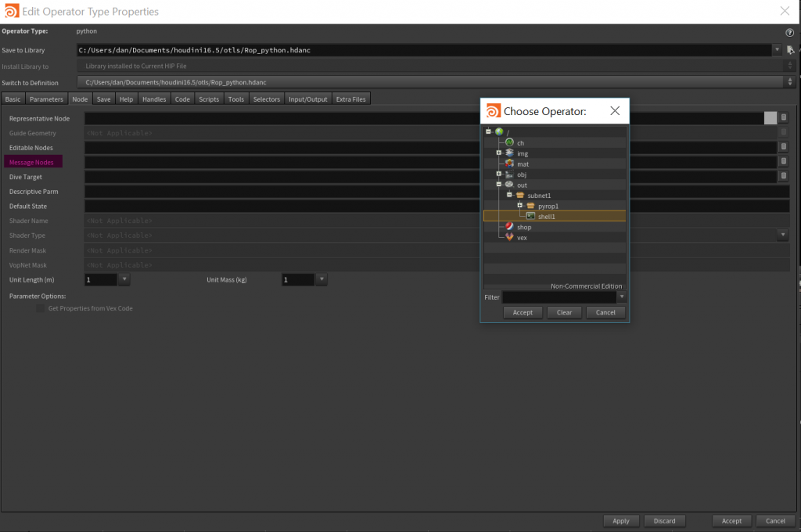Image resolution: width=801 pixels, height=532 pixels.
Task: Click the vex network icon
Action: pyautogui.click(x=509, y=237)
